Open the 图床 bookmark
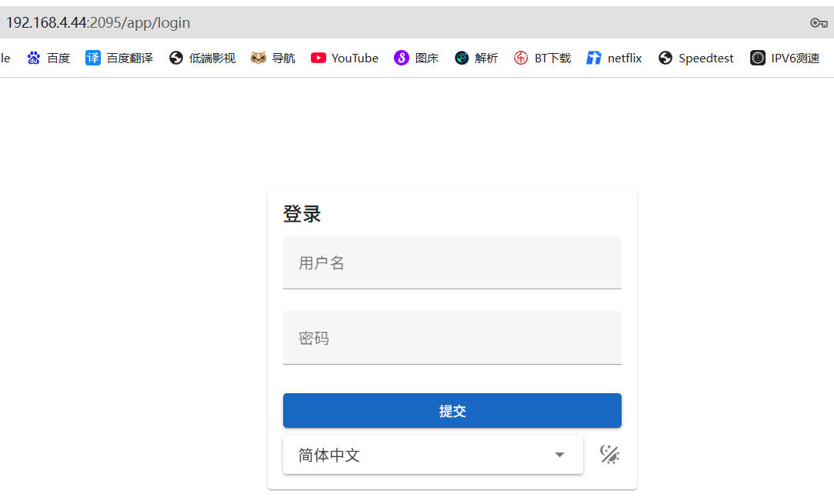The image size is (834, 504). [416, 58]
